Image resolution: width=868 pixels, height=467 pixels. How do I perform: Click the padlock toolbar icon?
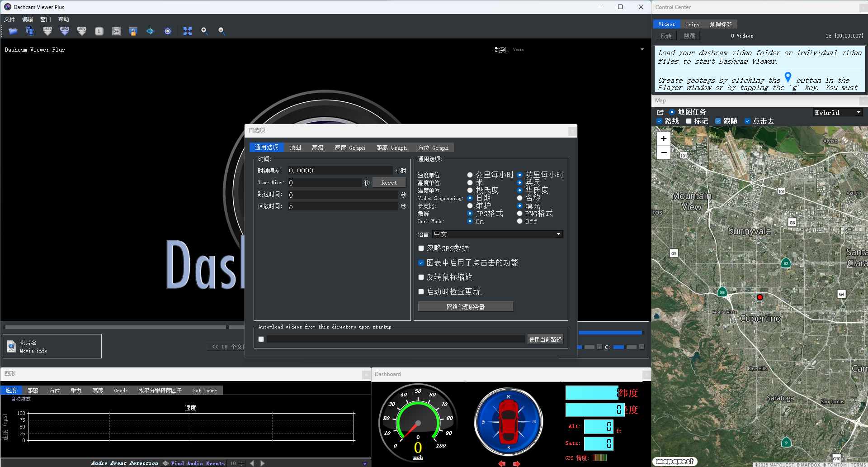(x=133, y=31)
